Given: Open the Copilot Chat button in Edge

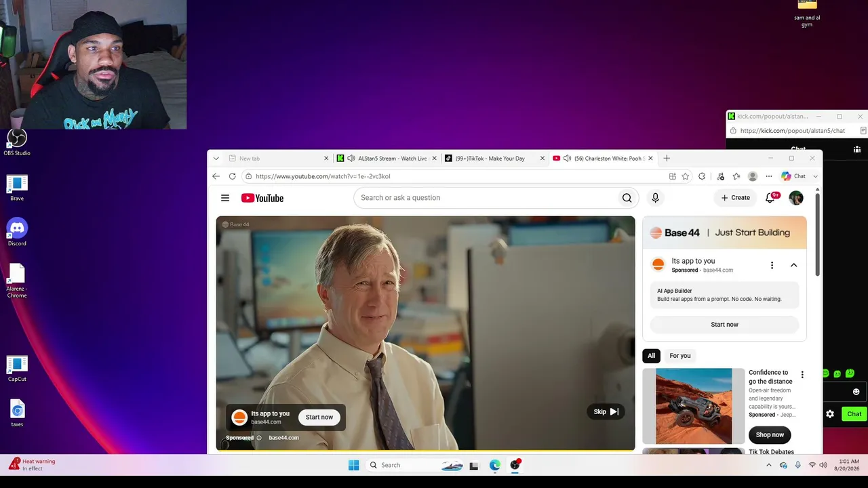Looking at the screenshot, I should point(794,176).
